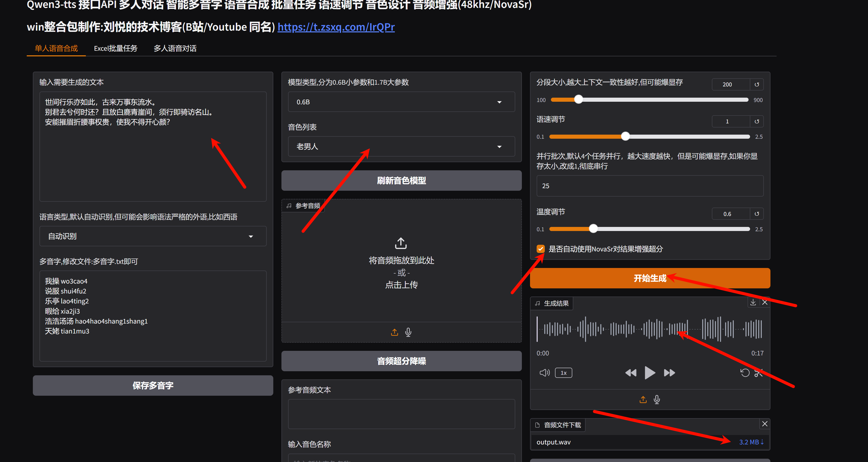The image size is (868, 462).
Task: Open the 自动识别 language dropdown
Action: click(153, 236)
